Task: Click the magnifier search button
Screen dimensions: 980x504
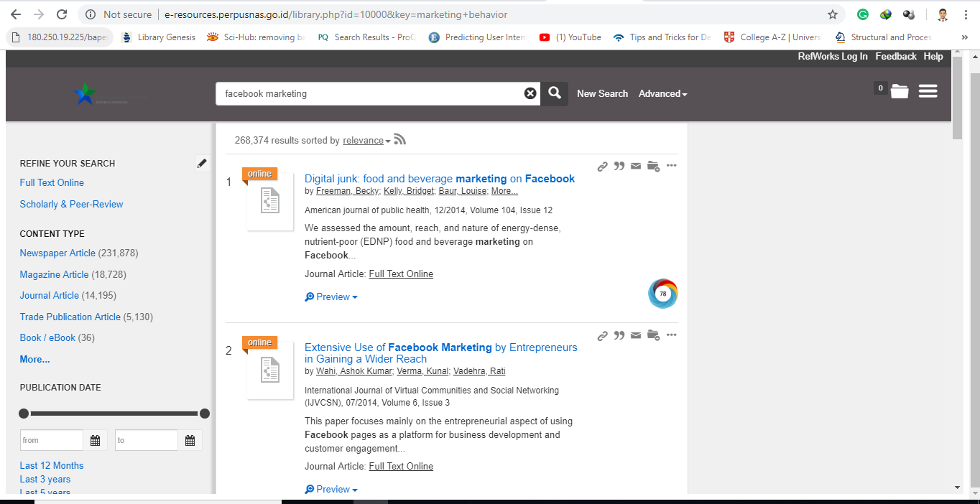Action: click(x=555, y=93)
